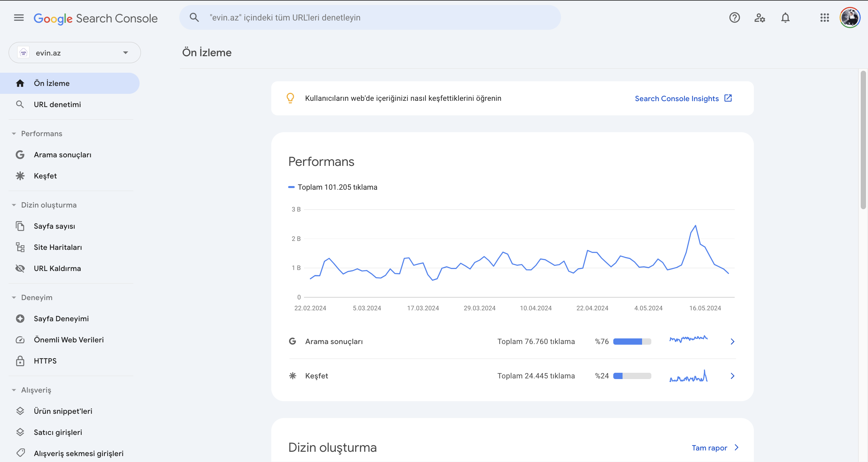868x462 pixels.
Task: Click the %76 progress bar for Arama sonuçları
Action: pyautogui.click(x=632, y=341)
